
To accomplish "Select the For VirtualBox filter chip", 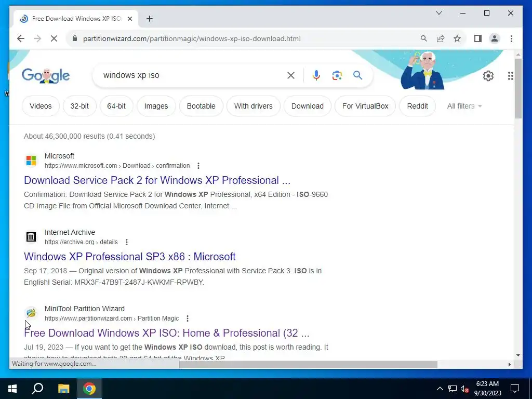I will [x=365, y=106].
